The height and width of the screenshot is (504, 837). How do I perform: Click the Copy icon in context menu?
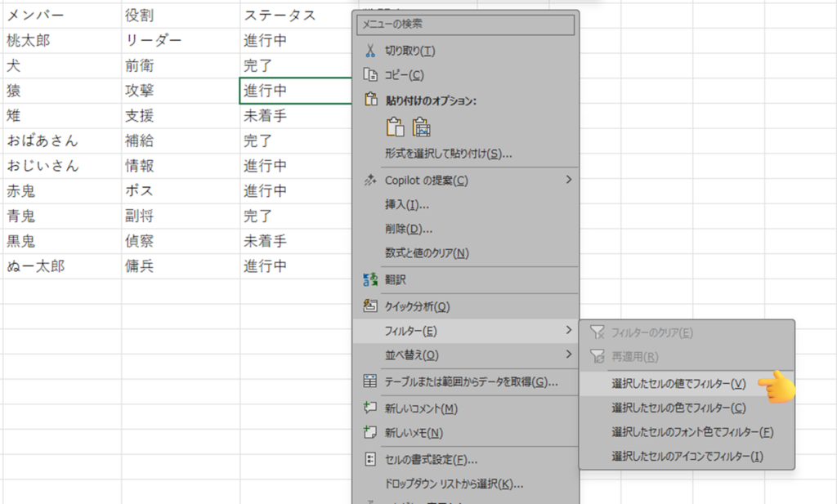tap(369, 75)
